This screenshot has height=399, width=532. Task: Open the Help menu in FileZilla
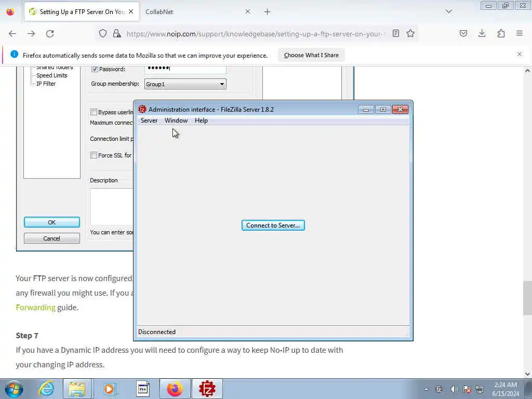[201, 121]
